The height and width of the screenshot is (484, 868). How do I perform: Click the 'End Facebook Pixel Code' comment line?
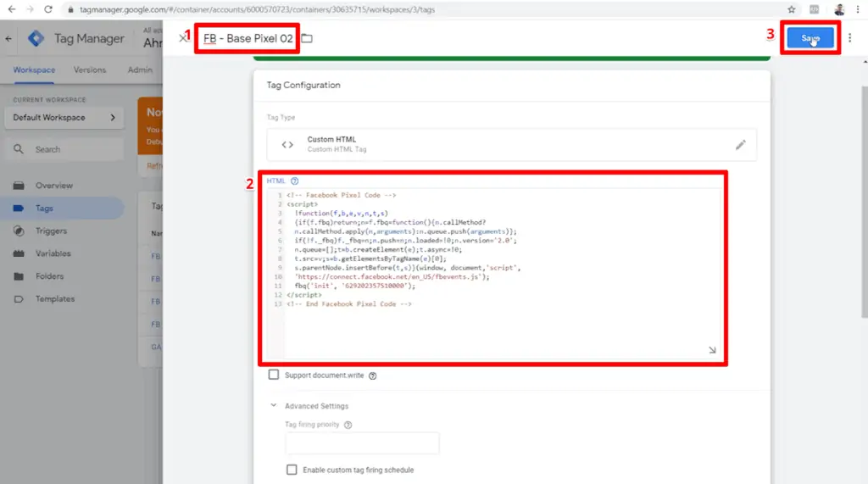pos(349,304)
